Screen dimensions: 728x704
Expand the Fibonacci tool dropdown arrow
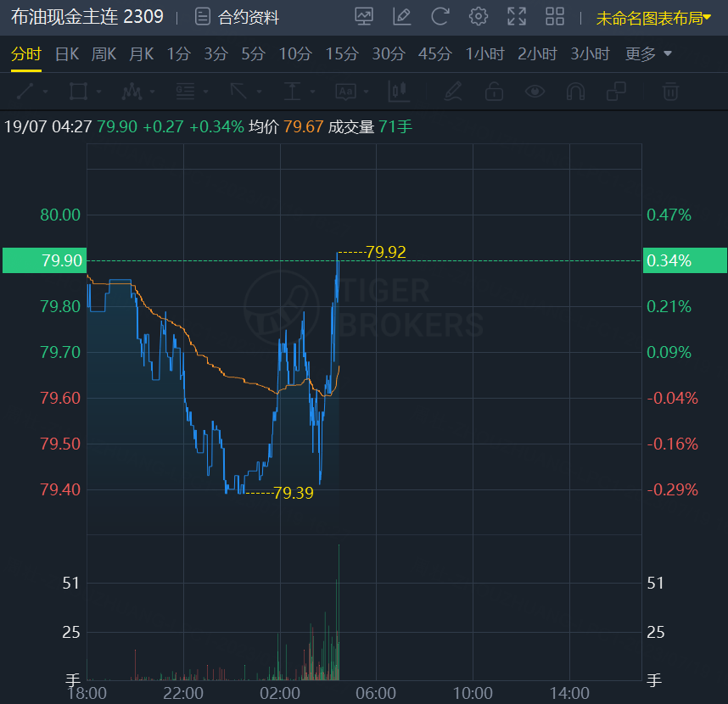[x=205, y=92]
